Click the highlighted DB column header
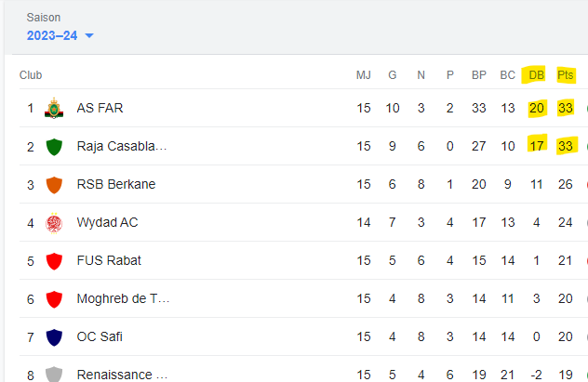 click(x=536, y=75)
